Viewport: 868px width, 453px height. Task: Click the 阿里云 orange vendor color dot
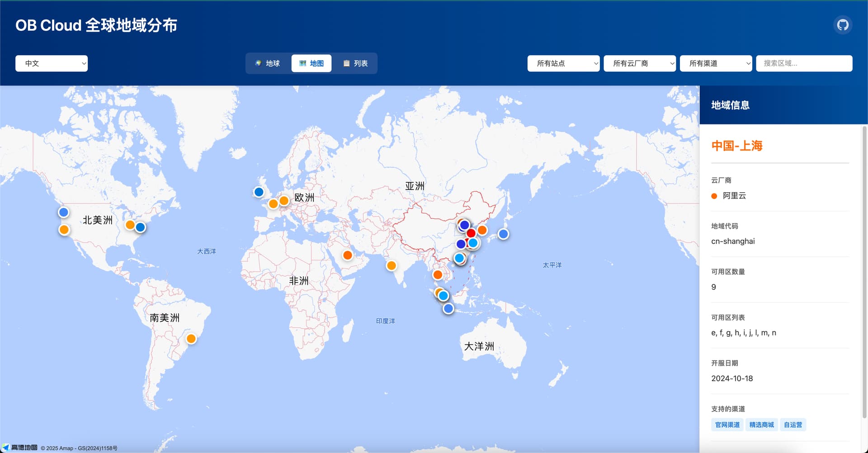(x=714, y=196)
